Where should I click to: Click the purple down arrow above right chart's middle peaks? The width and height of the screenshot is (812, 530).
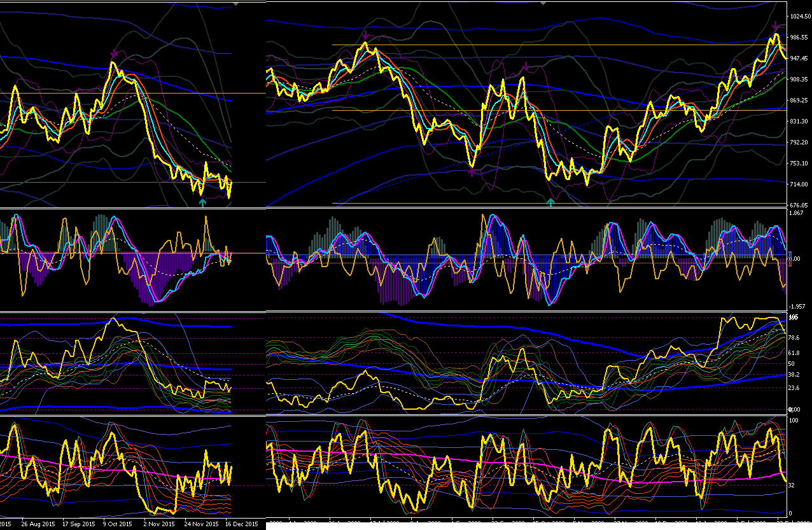526,66
